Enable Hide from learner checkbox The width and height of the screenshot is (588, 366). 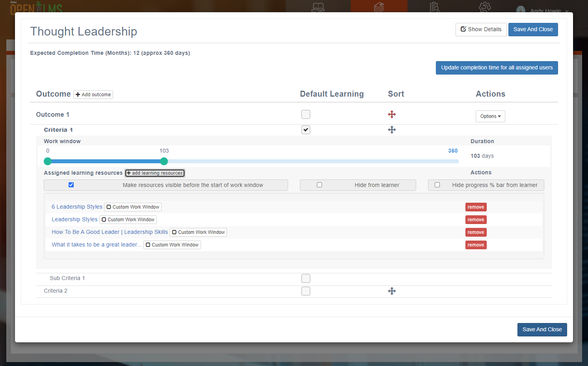[x=320, y=185]
